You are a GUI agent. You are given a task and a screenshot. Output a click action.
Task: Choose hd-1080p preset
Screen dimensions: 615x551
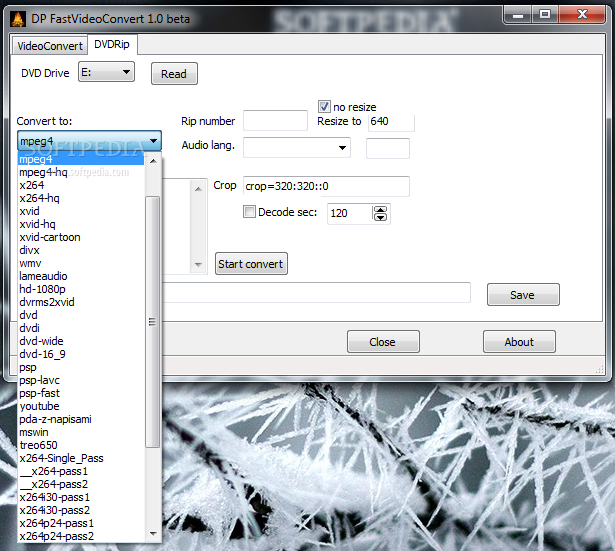[81, 289]
